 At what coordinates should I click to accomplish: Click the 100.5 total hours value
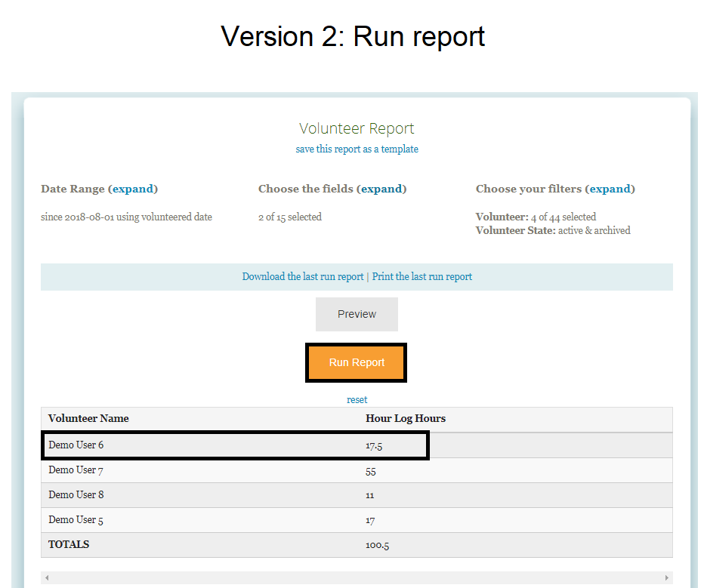tap(378, 545)
